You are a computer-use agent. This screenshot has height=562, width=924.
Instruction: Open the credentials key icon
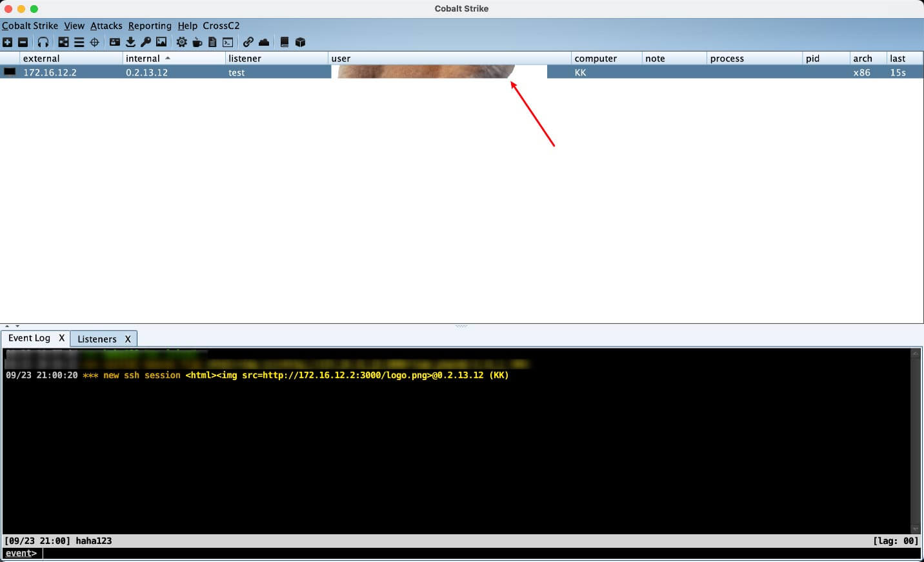(x=146, y=42)
